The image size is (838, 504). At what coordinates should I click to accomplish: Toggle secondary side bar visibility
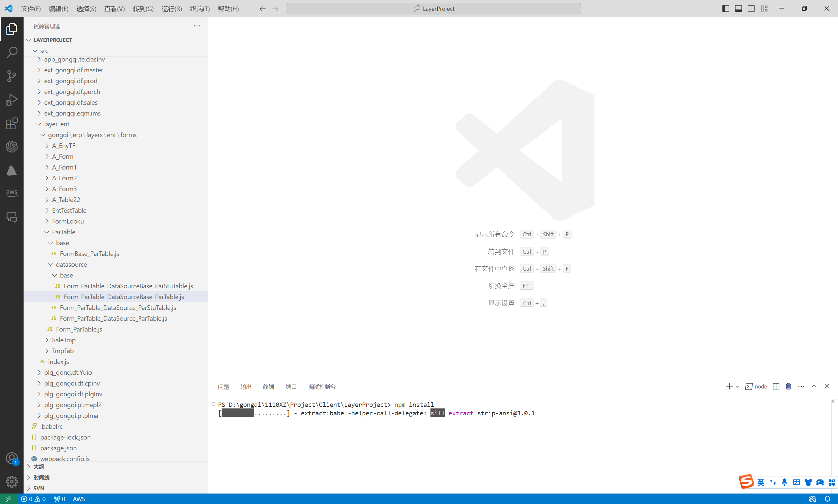pos(751,9)
